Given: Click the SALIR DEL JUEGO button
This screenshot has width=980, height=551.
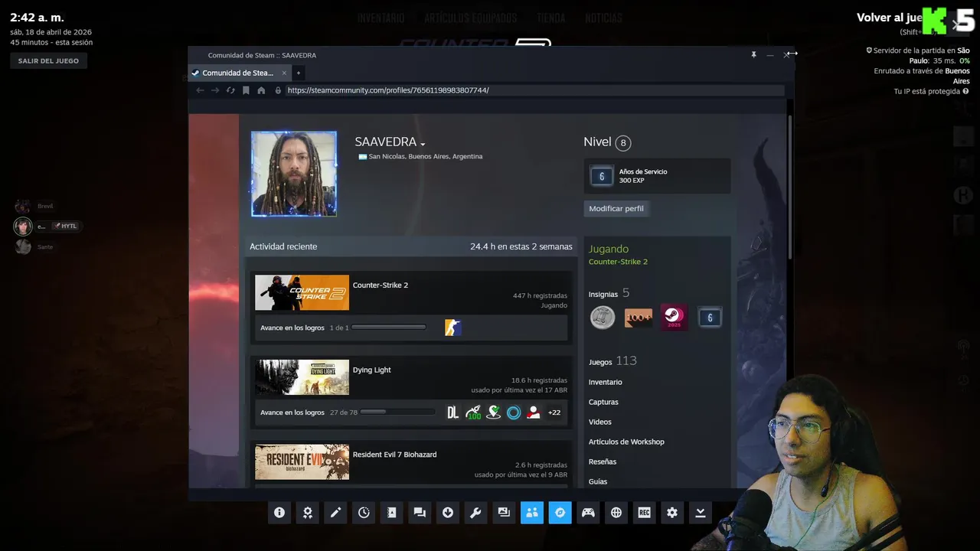Looking at the screenshot, I should [x=48, y=60].
